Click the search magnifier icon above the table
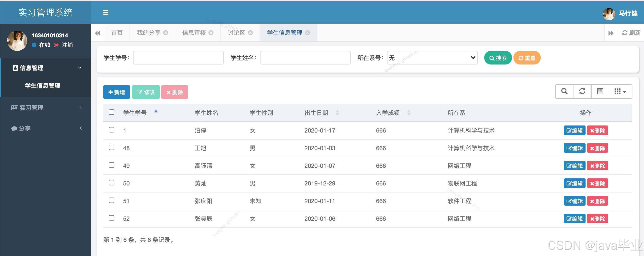644x256 pixels. [x=564, y=91]
